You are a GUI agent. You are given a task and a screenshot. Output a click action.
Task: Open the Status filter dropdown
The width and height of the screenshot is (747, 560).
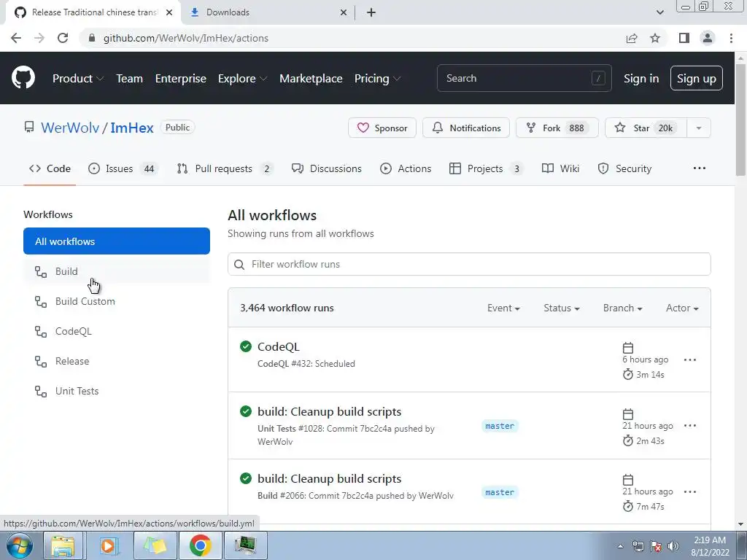click(x=562, y=308)
